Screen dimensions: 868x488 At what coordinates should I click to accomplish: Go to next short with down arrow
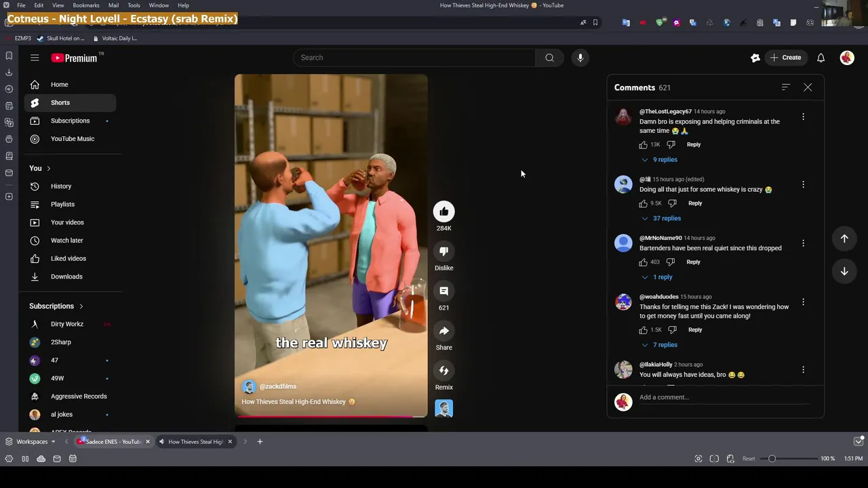(844, 271)
